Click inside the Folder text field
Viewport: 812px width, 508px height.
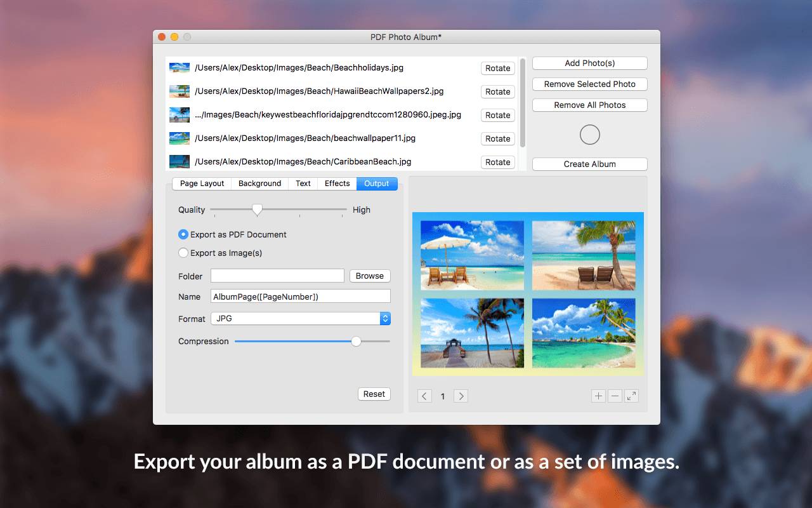277,276
